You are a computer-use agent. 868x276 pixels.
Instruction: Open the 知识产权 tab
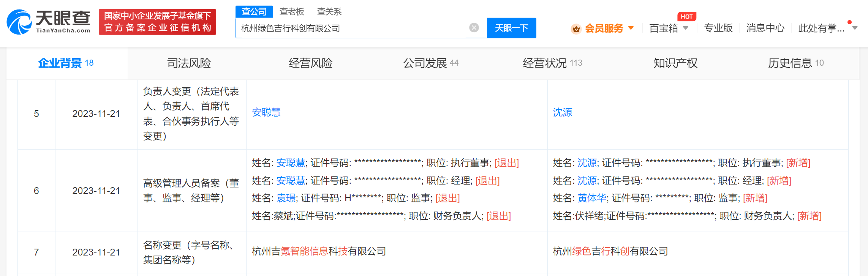pos(675,63)
